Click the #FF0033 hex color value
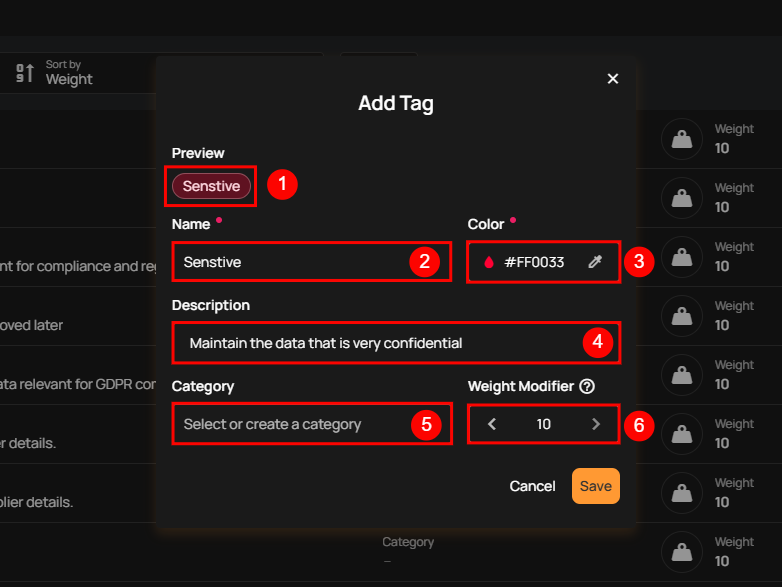782x587 pixels. coord(534,262)
